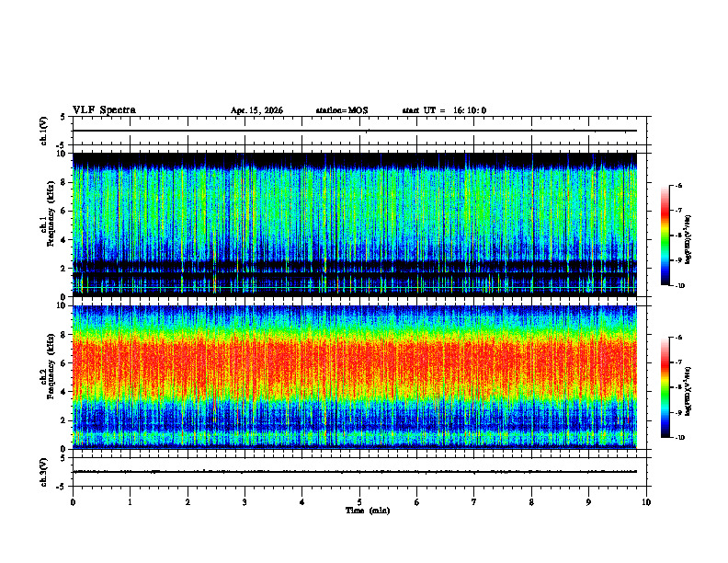Click the "ch.3(V)" axis label
This screenshot has width=728, height=563.
(x=44, y=472)
